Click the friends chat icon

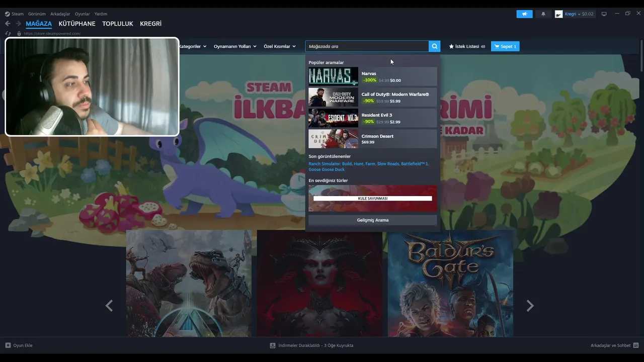tap(636, 345)
